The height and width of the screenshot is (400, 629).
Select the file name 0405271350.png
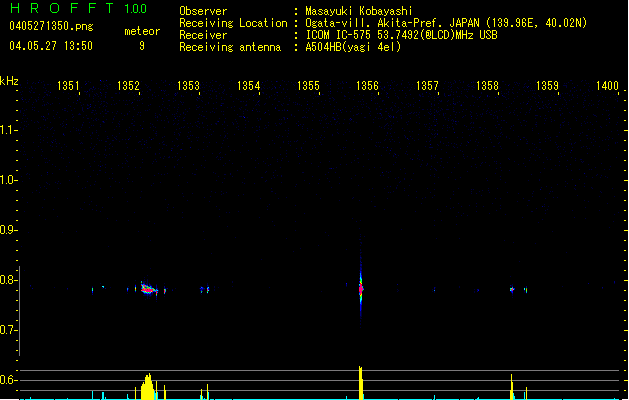click(51, 26)
